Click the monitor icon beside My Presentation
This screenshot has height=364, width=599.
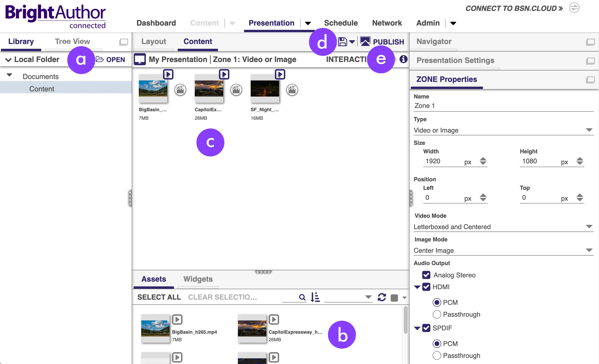[140, 59]
